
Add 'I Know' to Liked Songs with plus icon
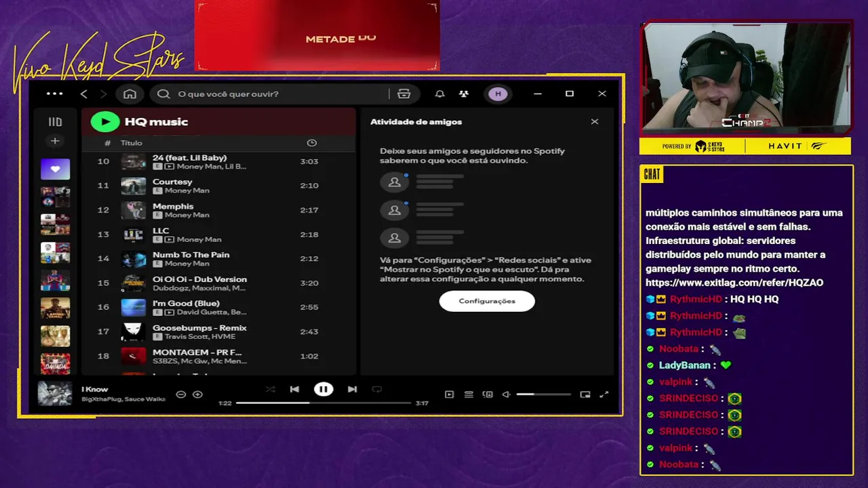pyautogui.click(x=197, y=394)
